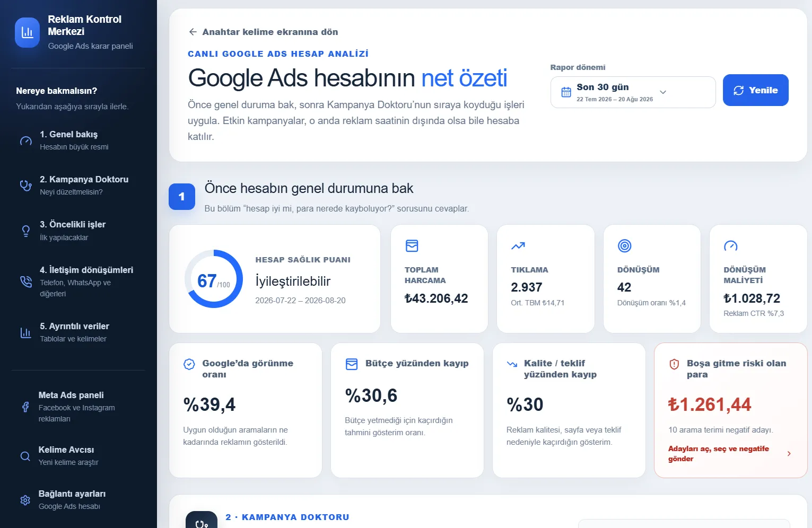Click the Meta Ads Facebook icon
This screenshot has width=812, height=528.
(25, 407)
